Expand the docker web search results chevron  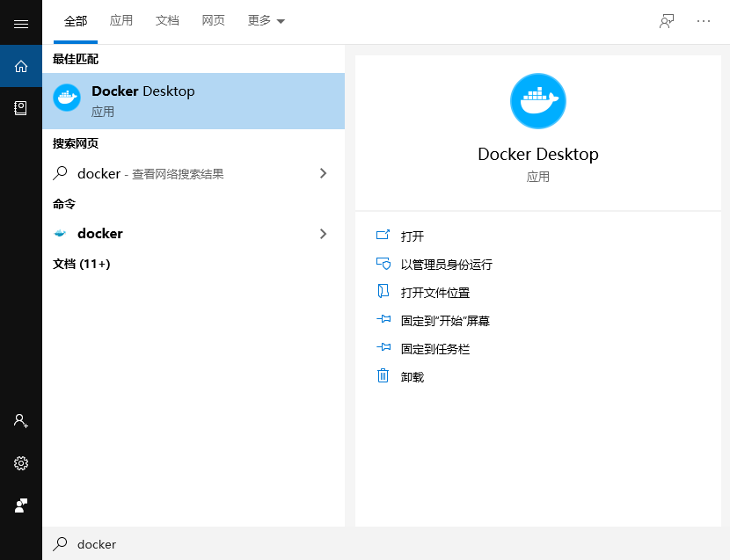pos(324,174)
